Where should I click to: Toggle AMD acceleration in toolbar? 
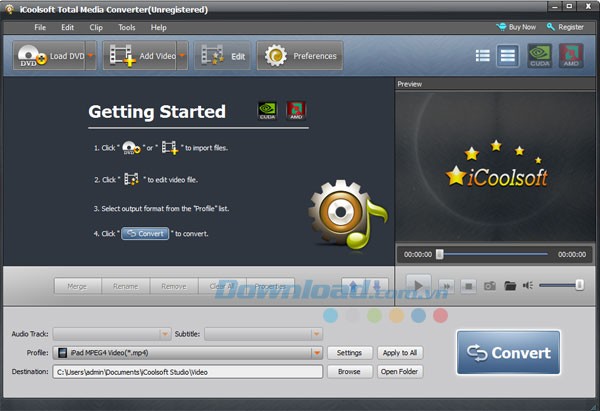tap(571, 56)
